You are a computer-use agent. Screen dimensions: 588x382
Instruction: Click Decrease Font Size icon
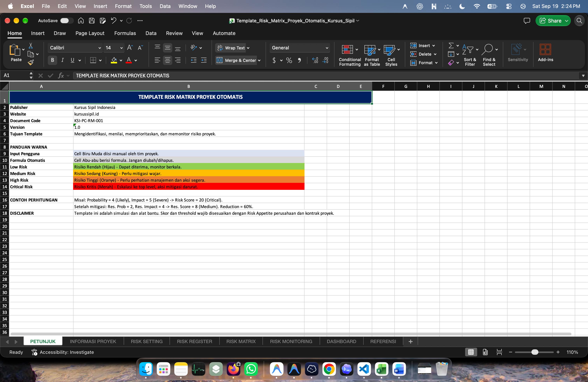tap(140, 48)
